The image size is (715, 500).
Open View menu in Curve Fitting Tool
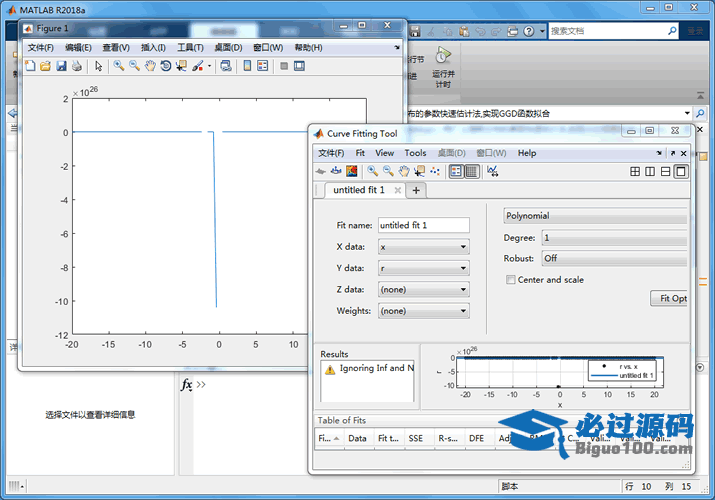click(384, 153)
